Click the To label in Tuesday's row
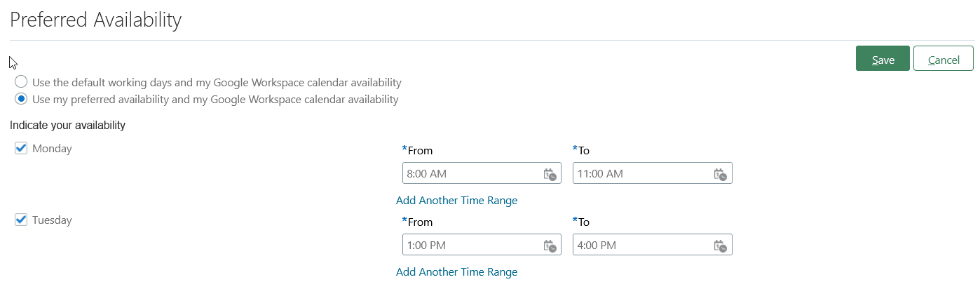 pos(584,222)
